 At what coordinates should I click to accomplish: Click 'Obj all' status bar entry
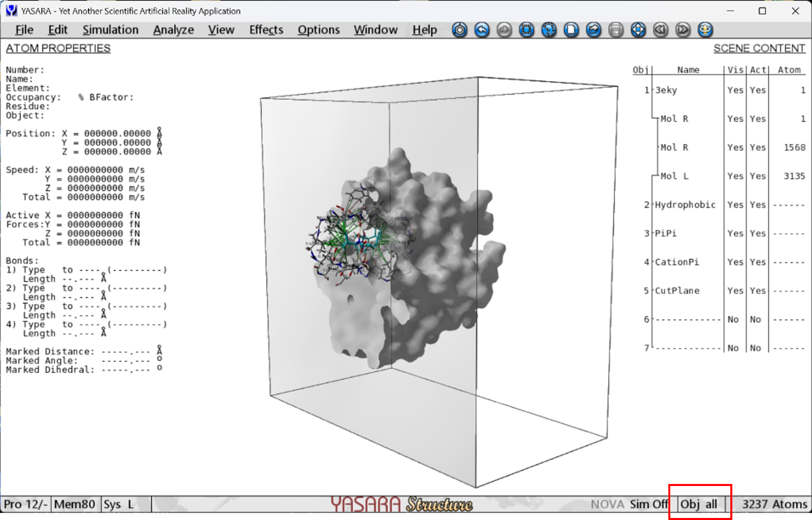pos(699,504)
